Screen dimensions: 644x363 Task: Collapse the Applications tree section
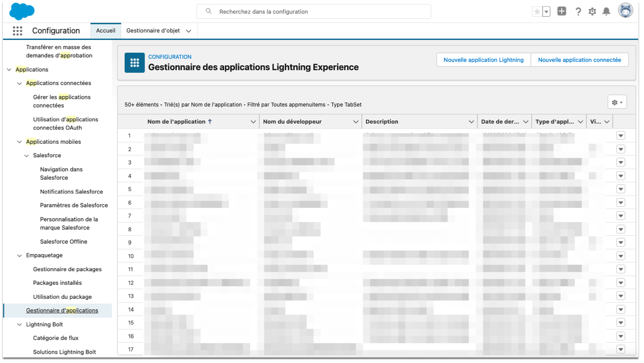(9, 70)
